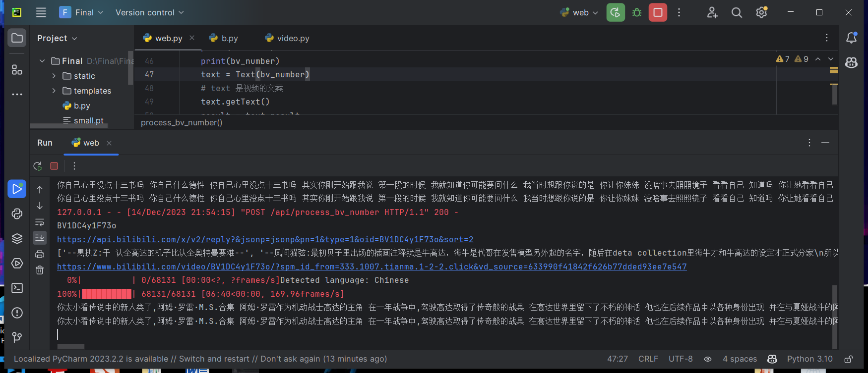Open the Run tool window sidebar icon
The width and height of the screenshot is (868, 373).
pos(17,189)
